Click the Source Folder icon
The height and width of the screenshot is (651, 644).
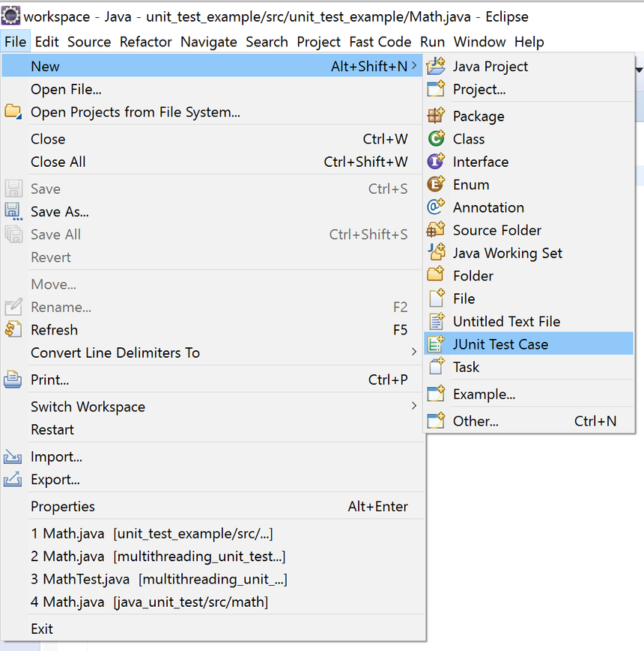click(x=436, y=230)
